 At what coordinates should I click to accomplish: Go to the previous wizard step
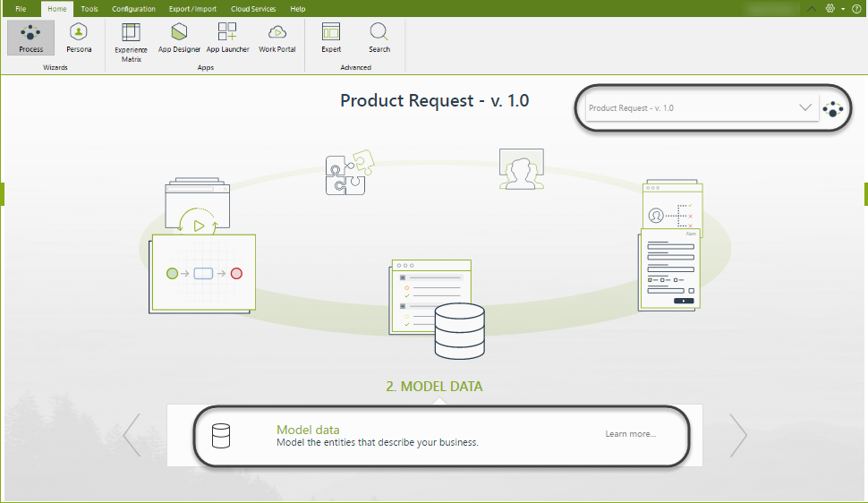click(x=132, y=435)
